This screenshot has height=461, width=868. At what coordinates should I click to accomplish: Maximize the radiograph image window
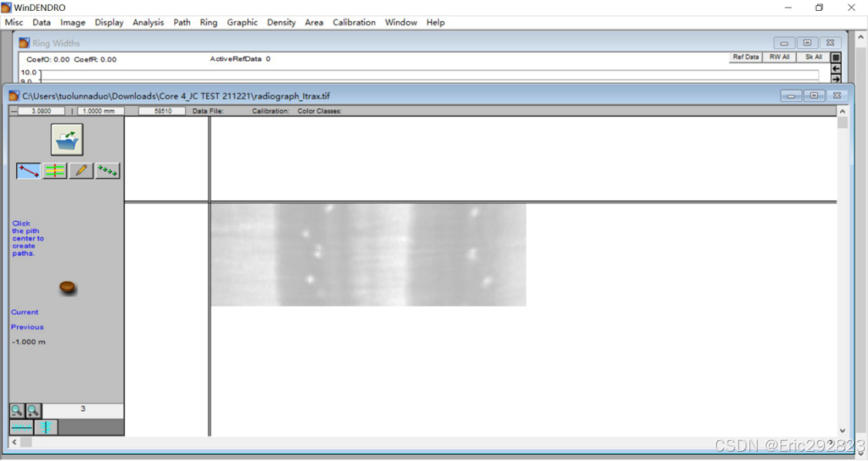click(x=814, y=96)
